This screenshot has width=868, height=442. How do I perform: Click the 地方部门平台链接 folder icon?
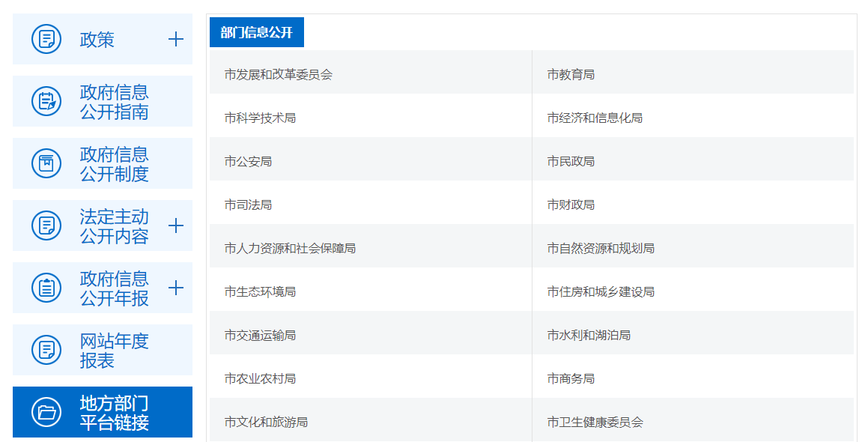(46, 412)
